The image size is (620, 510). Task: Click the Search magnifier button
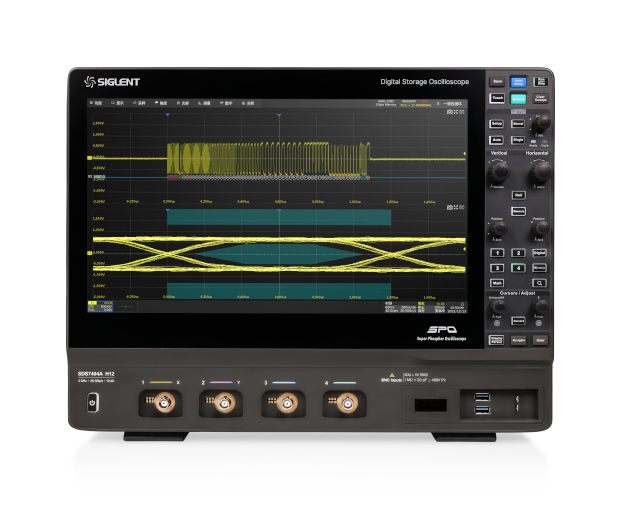[540, 283]
